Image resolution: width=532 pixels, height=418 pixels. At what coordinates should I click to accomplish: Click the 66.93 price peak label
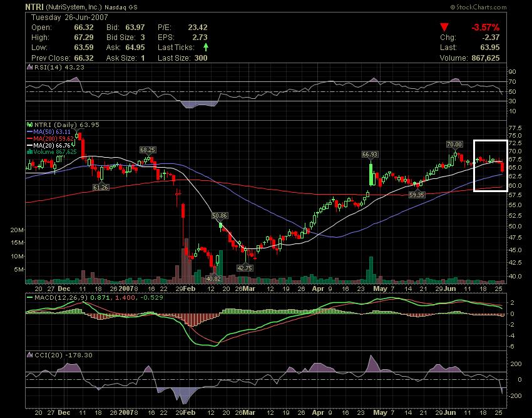[x=369, y=154]
